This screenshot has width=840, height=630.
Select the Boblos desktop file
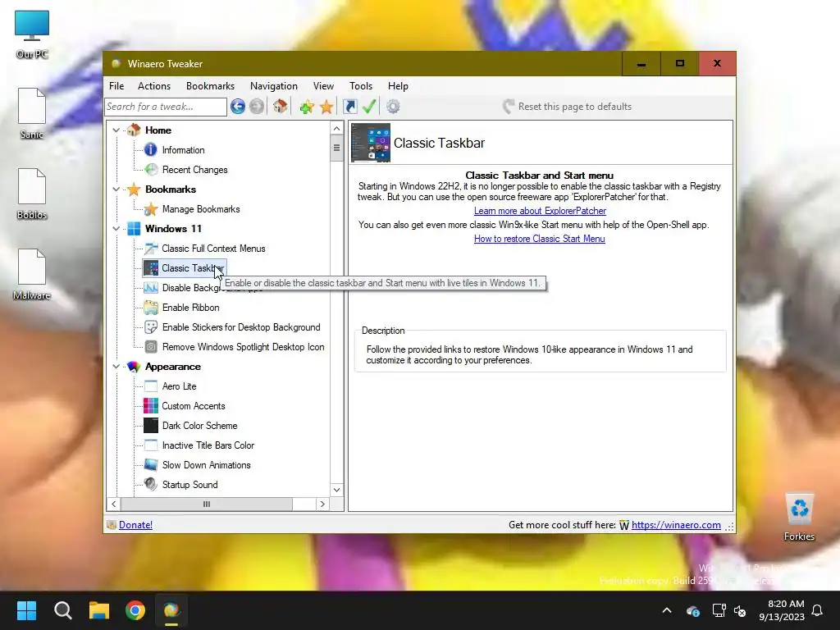click(x=32, y=194)
